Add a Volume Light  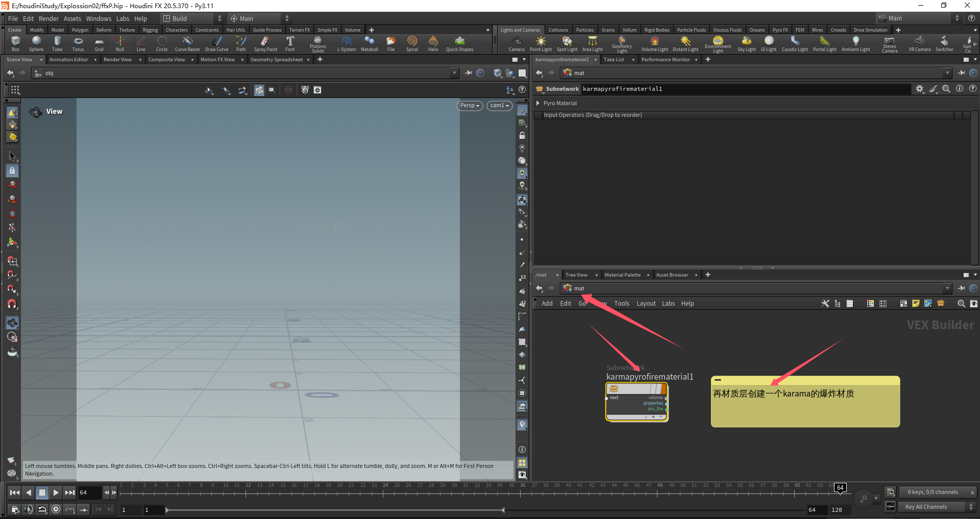click(x=655, y=44)
